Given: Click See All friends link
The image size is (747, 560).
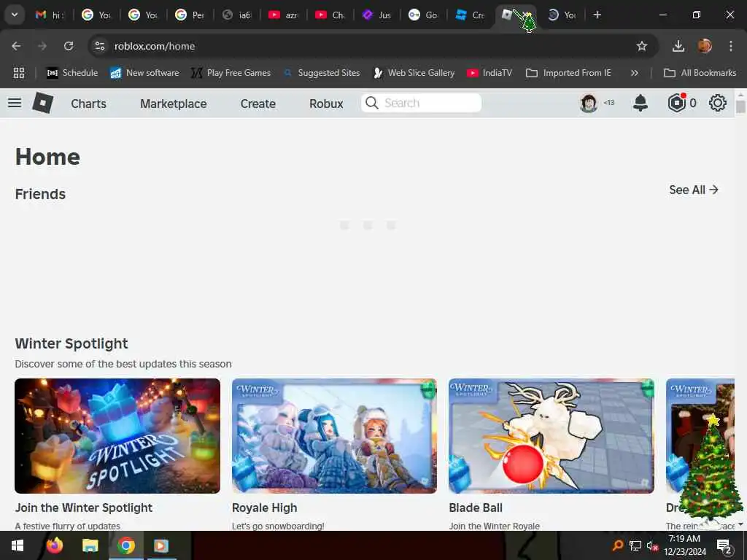Looking at the screenshot, I should (x=694, y=190).
